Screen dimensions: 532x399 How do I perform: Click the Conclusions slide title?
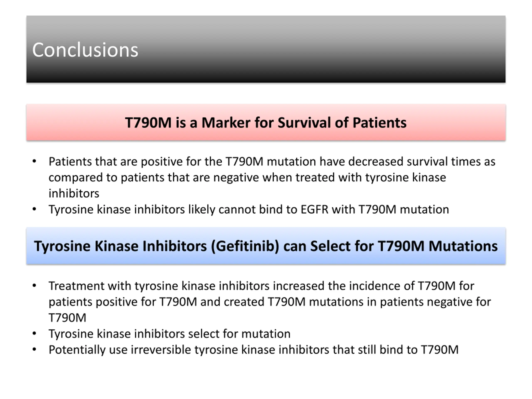(85, 50)
